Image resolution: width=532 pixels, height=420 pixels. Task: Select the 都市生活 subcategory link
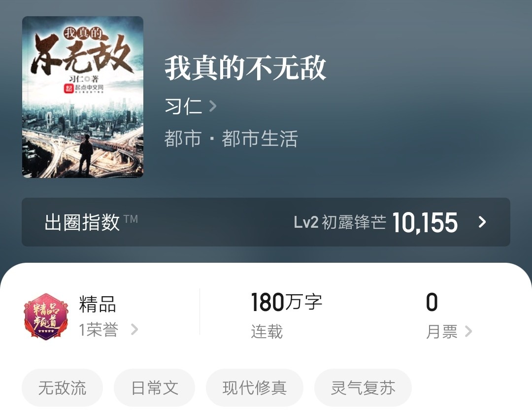click(260, 139)
